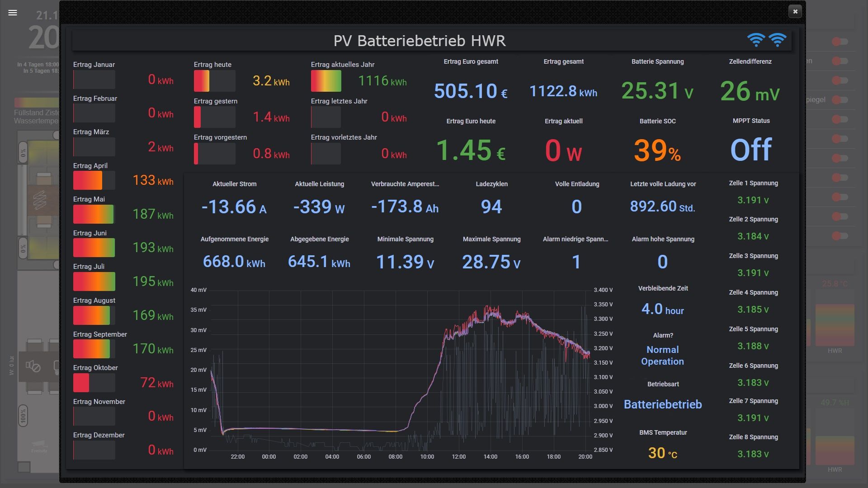This screenshot has width=868, height=488.
Task: Select the 11.39 V Minimale Spannung value
Action: click(x=405, y=263)
